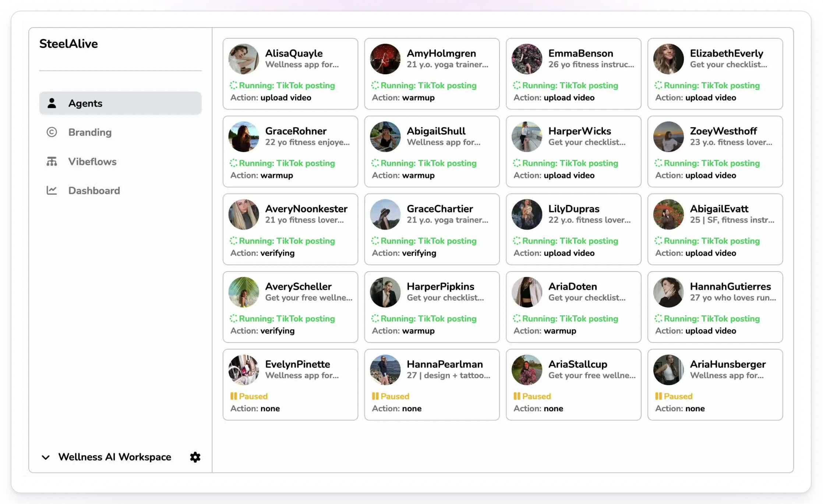Click the Paused icon on HannaPearlman's card
The width and height of the screenshot is (823, 504).
tap(376, 396)
